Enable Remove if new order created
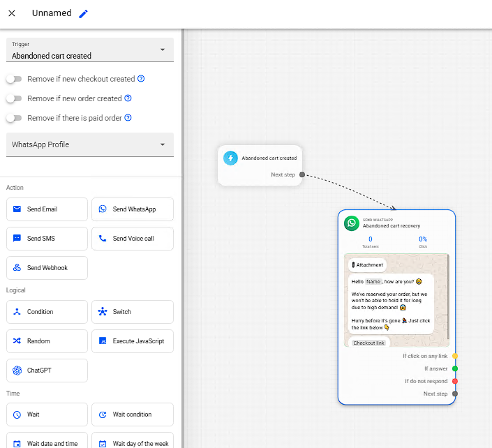 (13, 98)
